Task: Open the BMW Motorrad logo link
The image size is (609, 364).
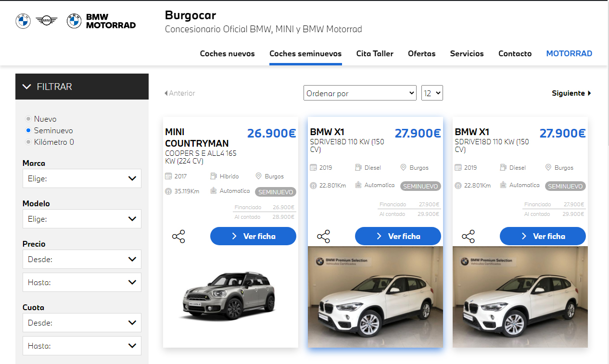Action: (101, 21)
